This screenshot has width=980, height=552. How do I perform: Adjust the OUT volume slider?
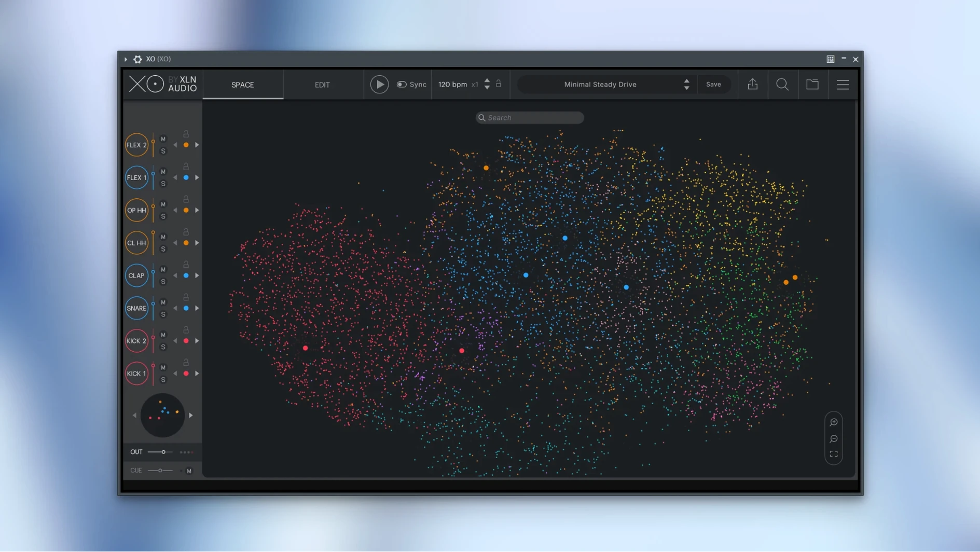(x=160, y=452)
